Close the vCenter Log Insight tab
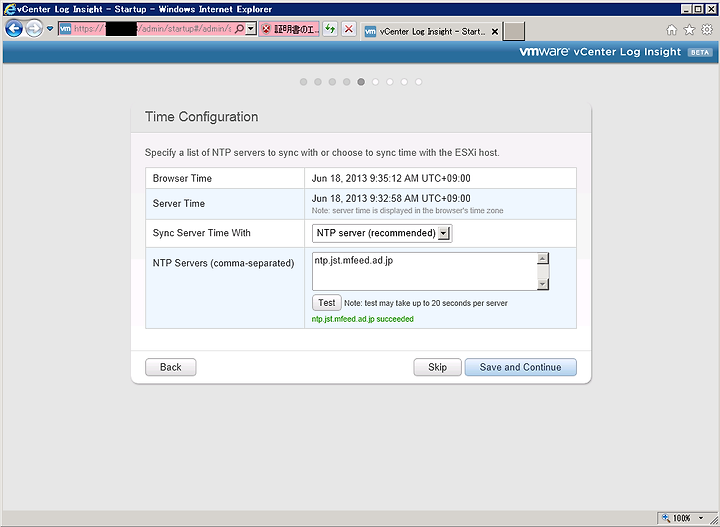Viewport: 720px width, 527px height. tap(495, 32)
